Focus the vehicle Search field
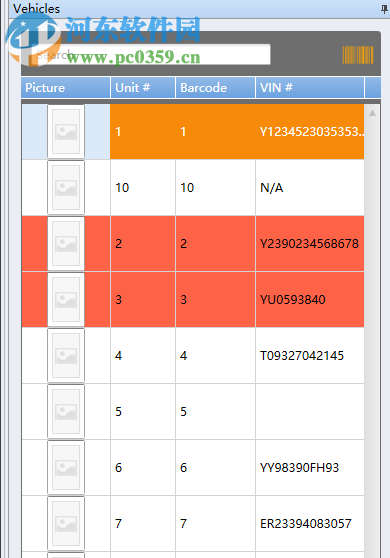Screen dimensions: 390x558 (151, 55)
